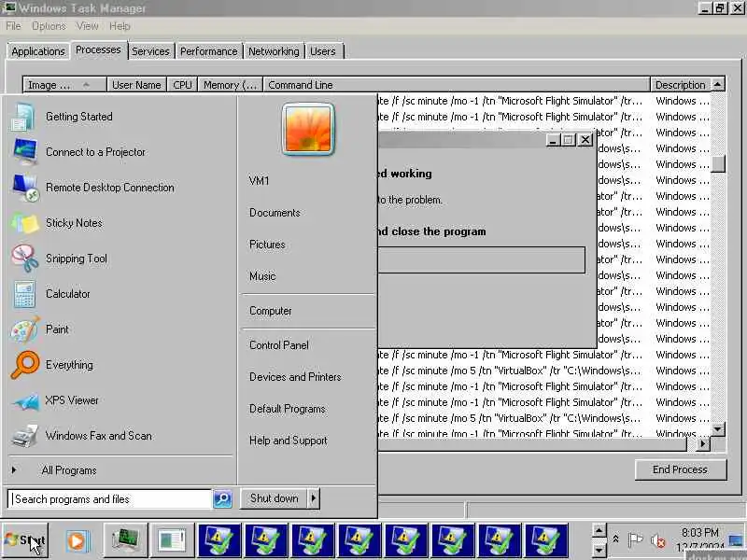Open Documents library

(275, 213)
